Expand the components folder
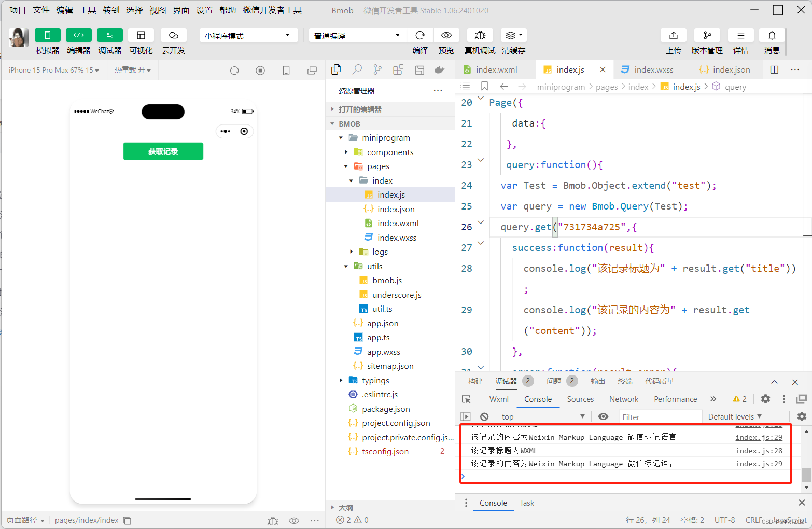Screen dimensions: 812x529 tap(390, 152)
